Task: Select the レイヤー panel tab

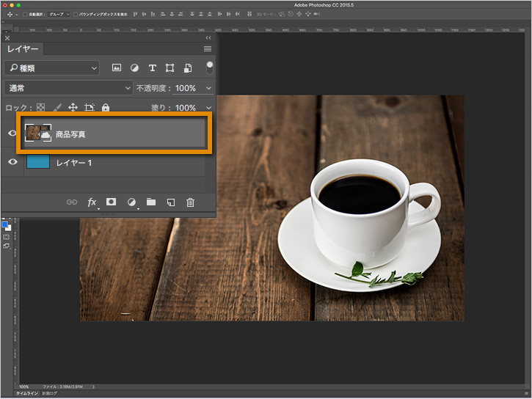Action: coord(23,49)
